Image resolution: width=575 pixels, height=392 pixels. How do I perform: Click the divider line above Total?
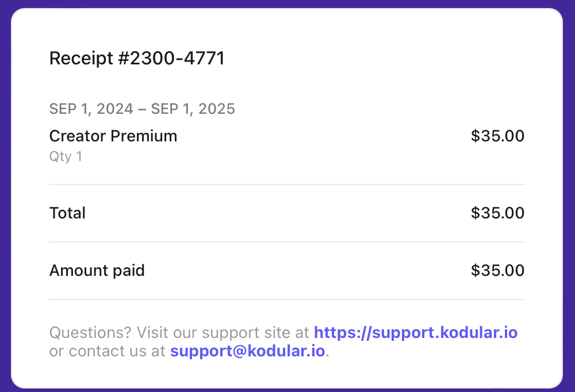point(287,185)
